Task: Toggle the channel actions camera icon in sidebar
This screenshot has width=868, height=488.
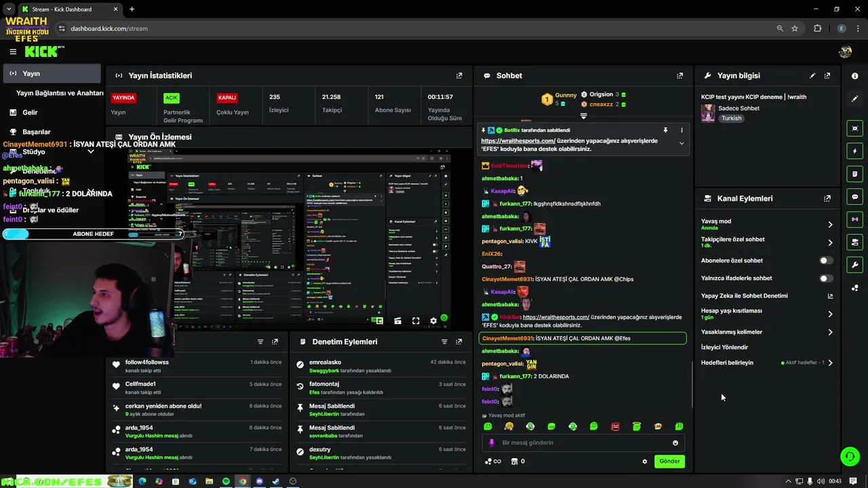Action: click(x=855, y=242)
